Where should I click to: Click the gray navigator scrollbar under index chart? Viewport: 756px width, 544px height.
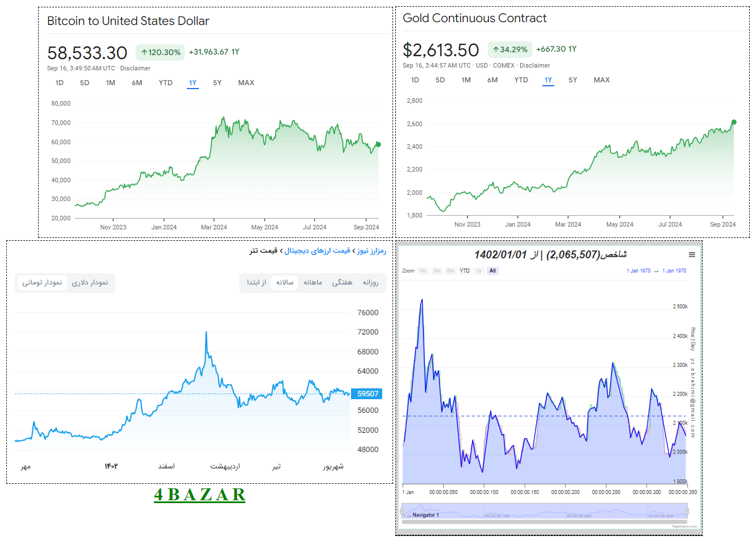click(x=545, y=522)
